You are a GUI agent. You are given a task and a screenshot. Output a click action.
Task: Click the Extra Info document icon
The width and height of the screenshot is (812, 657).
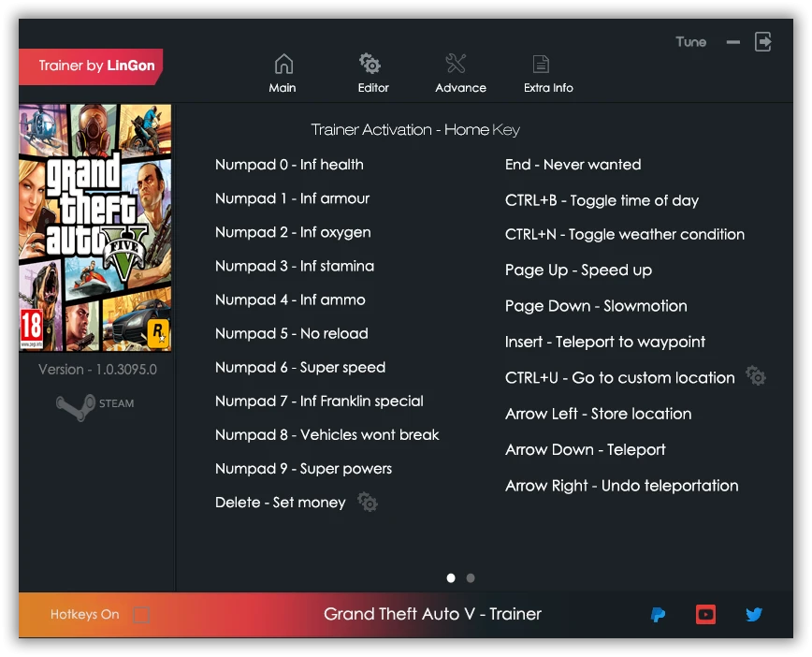pos(541,63)
